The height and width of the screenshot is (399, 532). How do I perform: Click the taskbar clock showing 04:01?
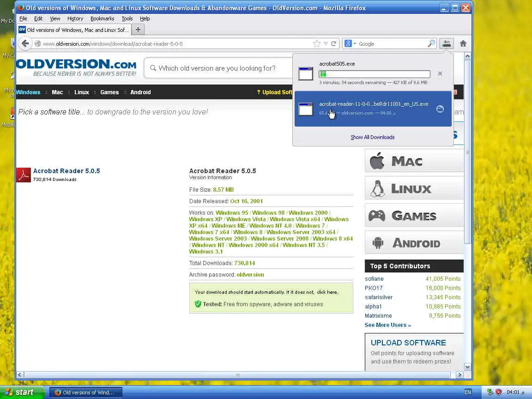tap(515, 392)
